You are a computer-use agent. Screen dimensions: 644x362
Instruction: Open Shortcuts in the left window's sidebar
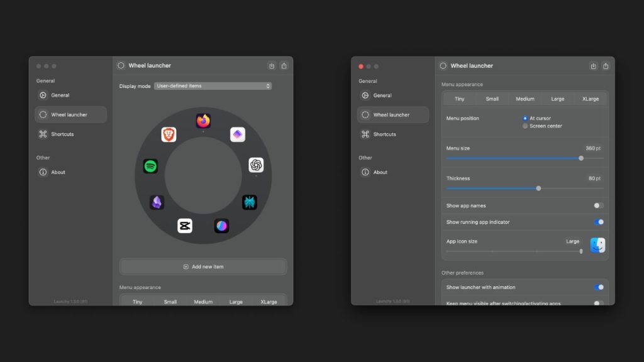pos(62,134)
